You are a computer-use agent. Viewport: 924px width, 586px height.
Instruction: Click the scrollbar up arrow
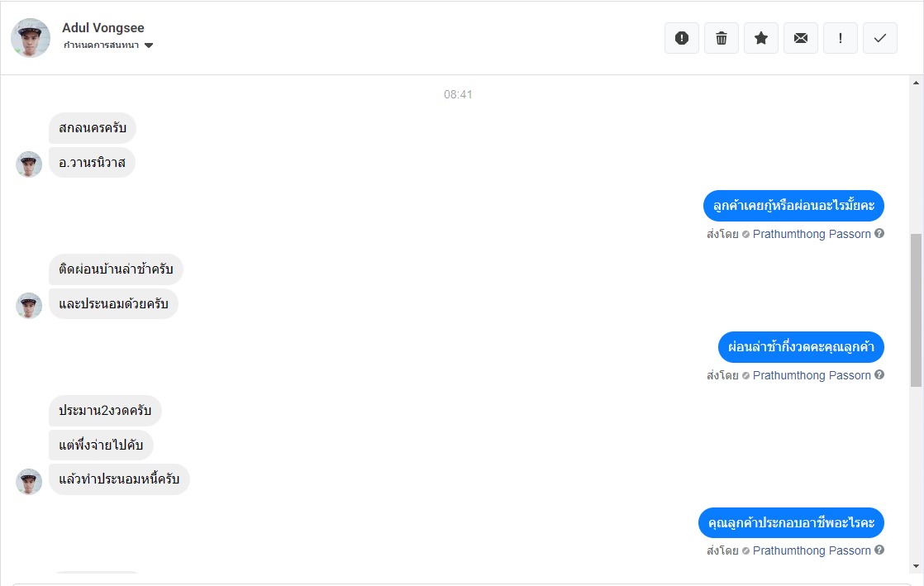[916, 83]
